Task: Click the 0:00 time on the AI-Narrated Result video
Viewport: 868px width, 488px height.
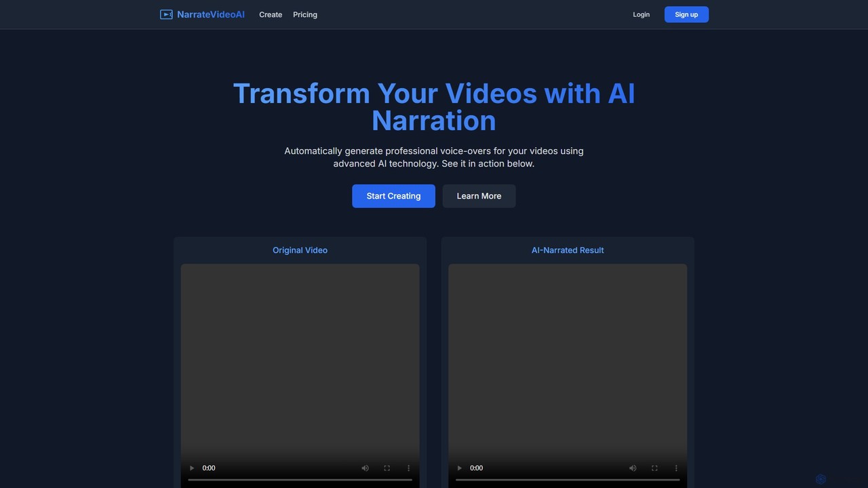Action: (x=477, y=468)
